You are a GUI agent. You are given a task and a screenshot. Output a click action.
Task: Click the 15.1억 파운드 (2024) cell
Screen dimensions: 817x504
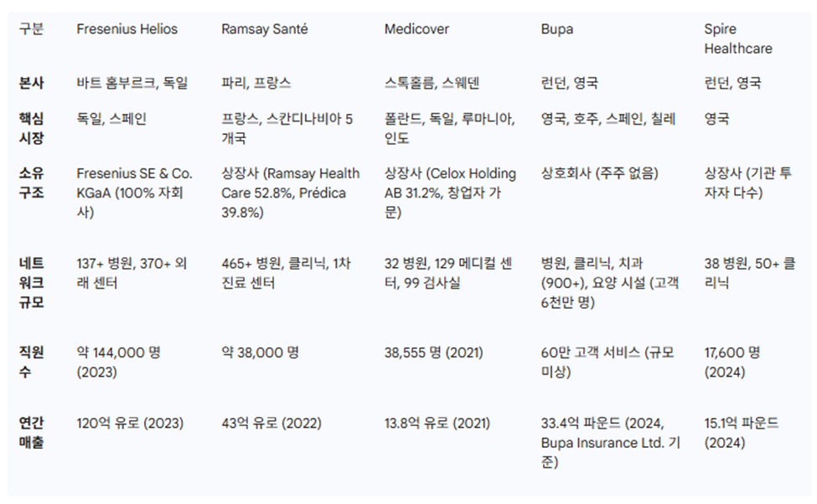coord(742,433)
